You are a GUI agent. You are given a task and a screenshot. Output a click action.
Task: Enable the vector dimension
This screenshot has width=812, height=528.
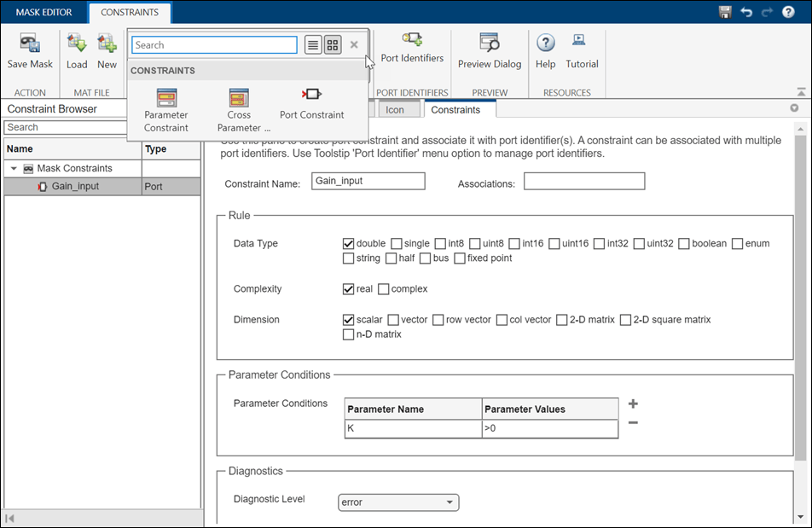(x=393, y=320)
